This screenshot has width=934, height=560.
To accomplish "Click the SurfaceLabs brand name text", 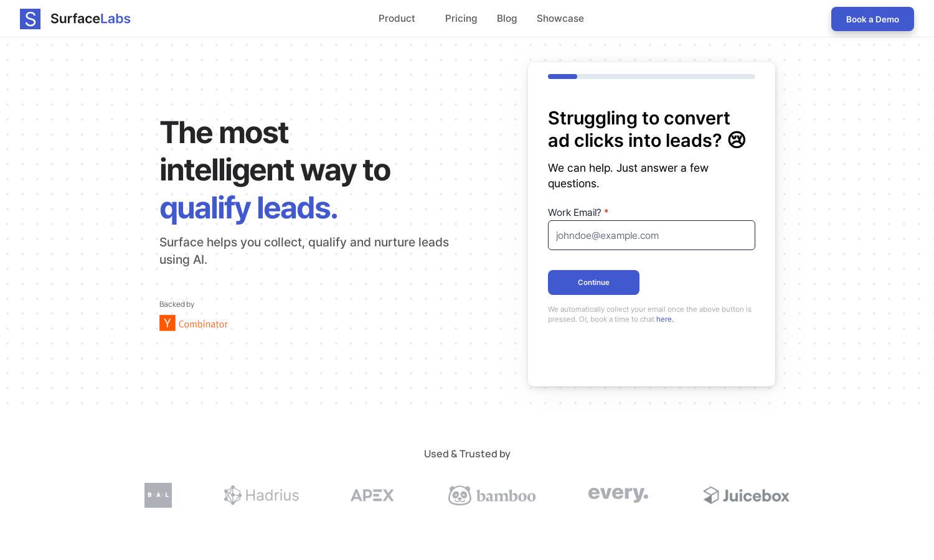I will [x=90, y=19].
